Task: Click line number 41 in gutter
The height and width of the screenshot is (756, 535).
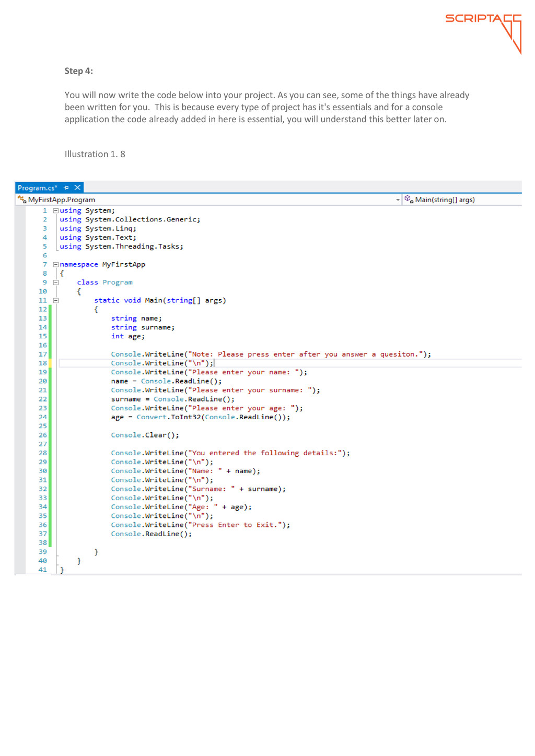Action: click(x=43, y=570)
